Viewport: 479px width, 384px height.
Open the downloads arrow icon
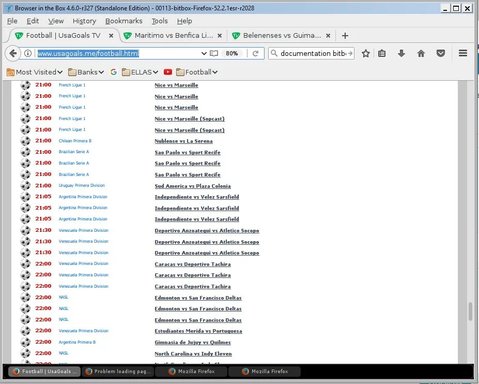(x=401, y=53)
